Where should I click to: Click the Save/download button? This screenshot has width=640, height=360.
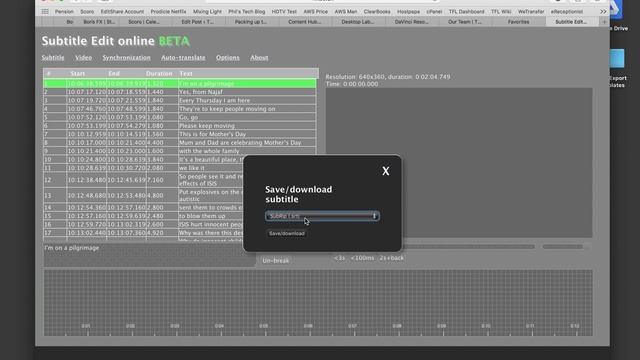(x=287, y=233)
